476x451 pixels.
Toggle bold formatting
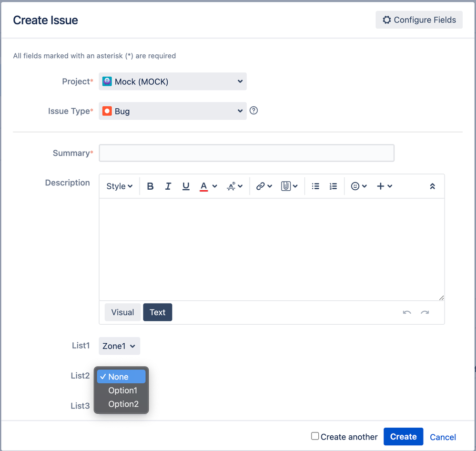pyautogui.click(x=150, y=186)
